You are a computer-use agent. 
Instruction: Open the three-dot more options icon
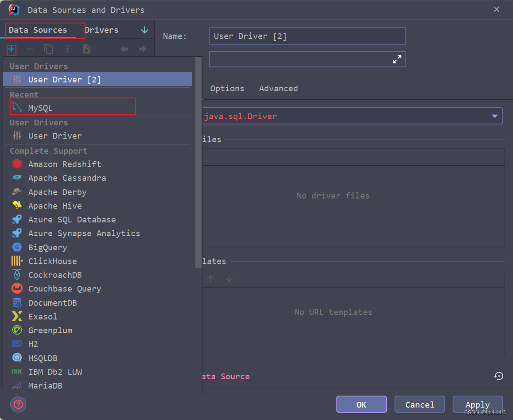(67, 49)
